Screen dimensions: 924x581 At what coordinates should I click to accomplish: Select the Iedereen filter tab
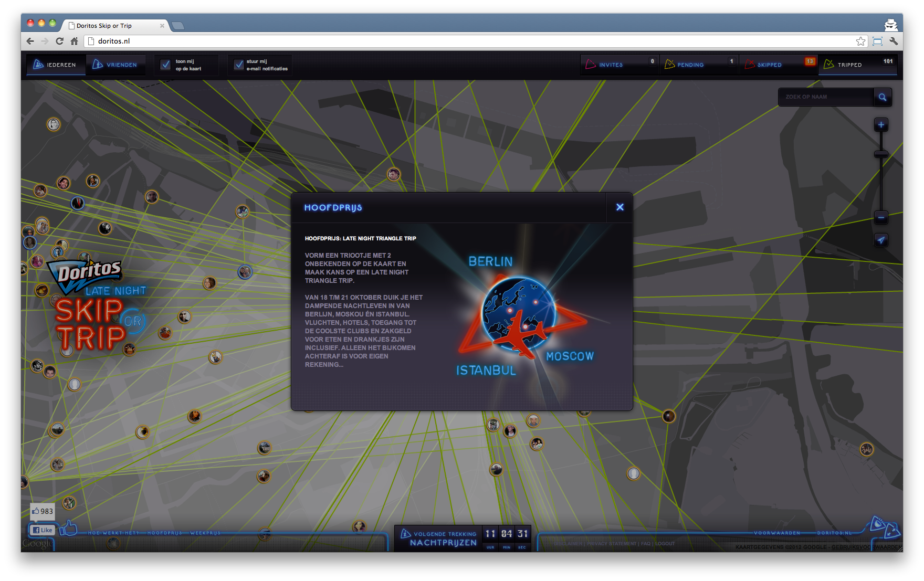click(x=56, y=65)
